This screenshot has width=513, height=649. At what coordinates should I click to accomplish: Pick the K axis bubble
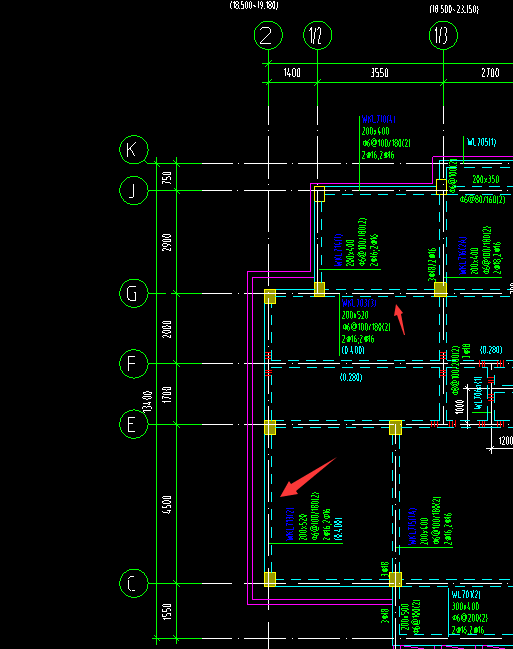[x=134, y=149]
